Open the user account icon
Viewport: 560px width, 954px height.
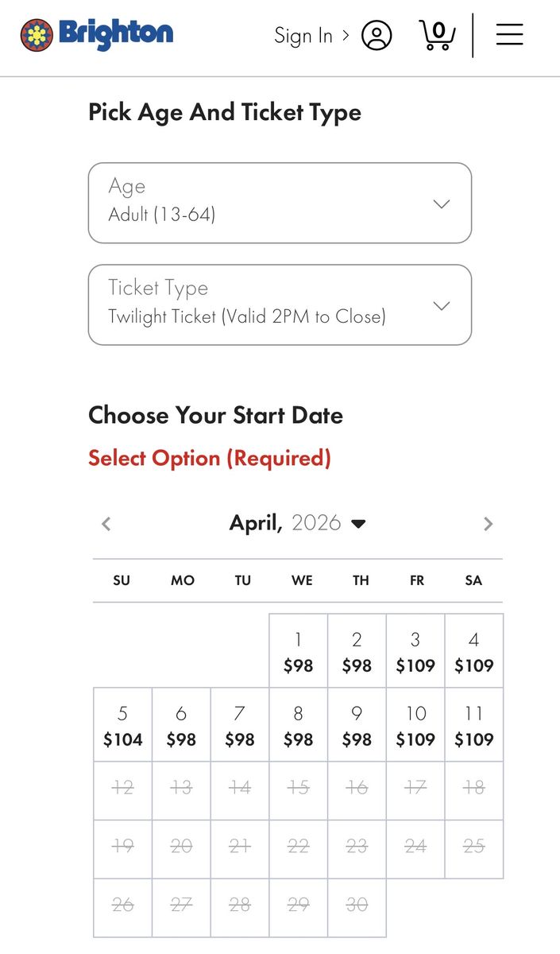tap(377, 35)
